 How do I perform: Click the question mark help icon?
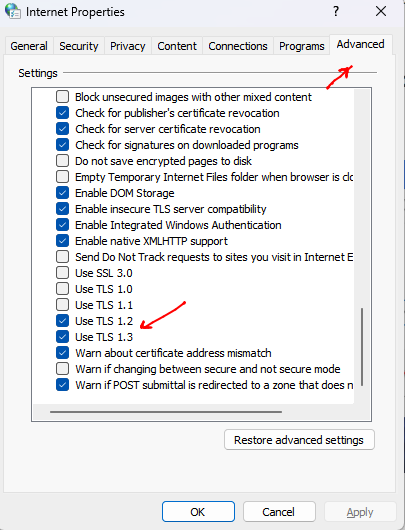(336, 11)
